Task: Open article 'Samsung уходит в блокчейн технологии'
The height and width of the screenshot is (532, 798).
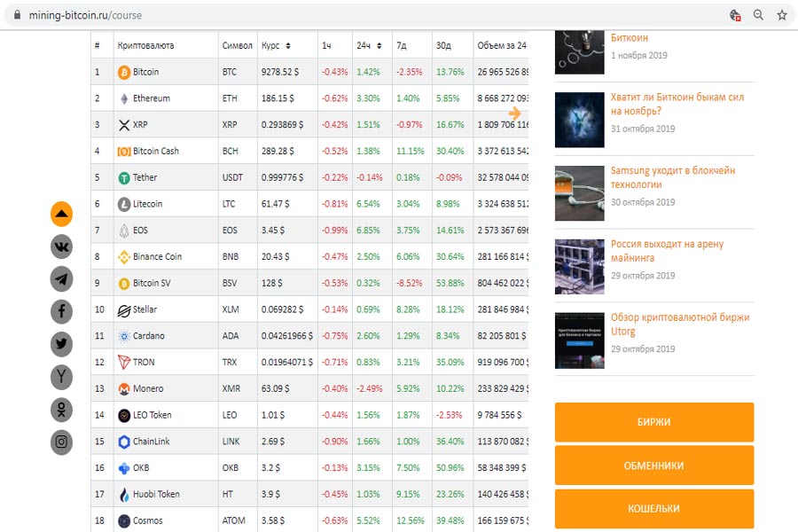Action: pos(673,177)
